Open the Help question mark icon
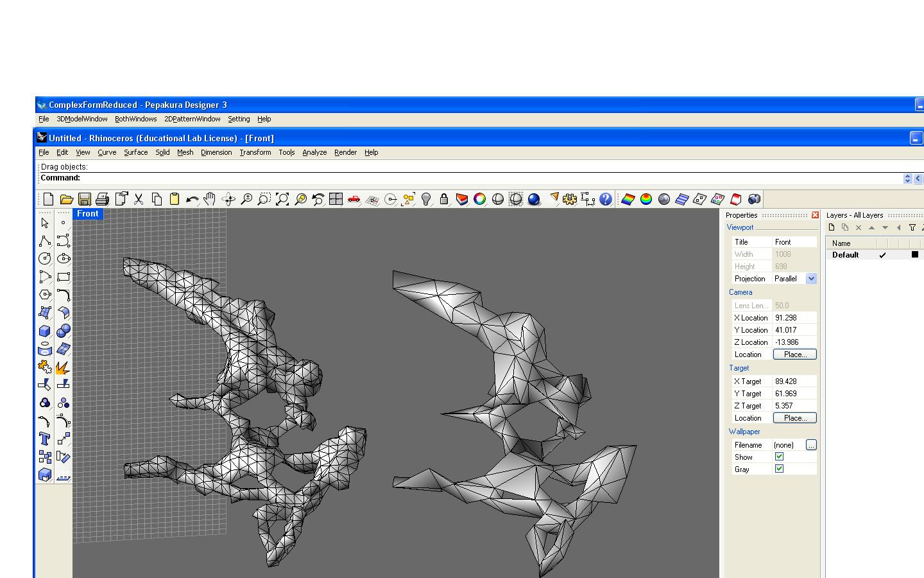This screenshot has height=578, width=924. click(x=606, y=199)
